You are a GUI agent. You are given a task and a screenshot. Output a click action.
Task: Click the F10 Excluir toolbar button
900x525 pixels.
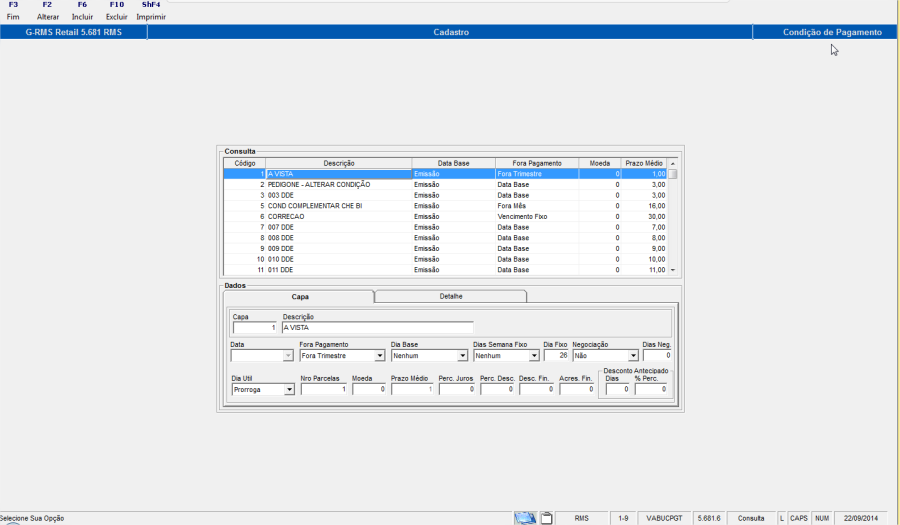pos(117,11)
